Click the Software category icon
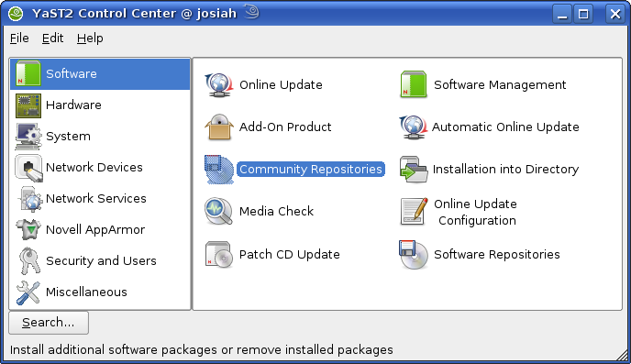Image resolution: width=631 pixels, height=364 pixels. (x=28, y=73)
